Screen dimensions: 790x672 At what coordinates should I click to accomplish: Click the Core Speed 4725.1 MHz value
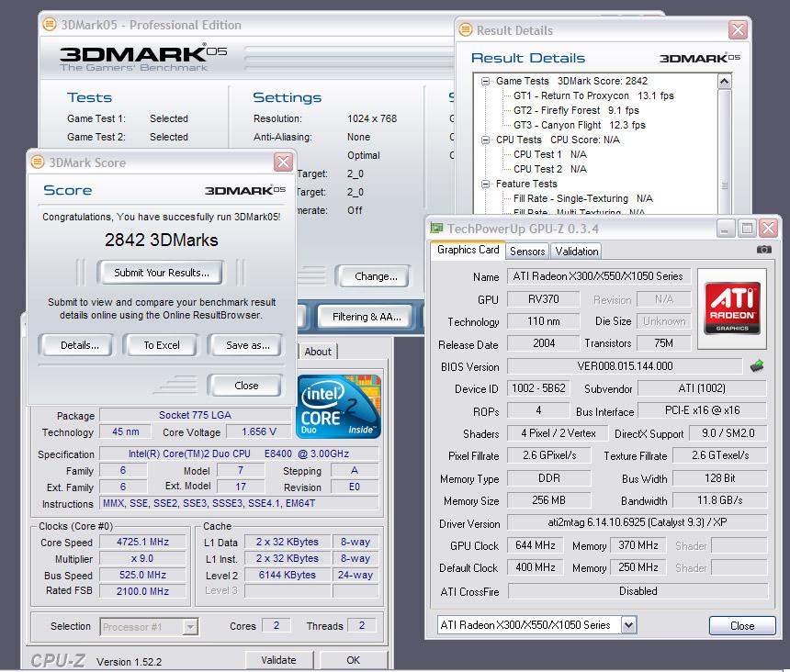click(x=142, y=543)
